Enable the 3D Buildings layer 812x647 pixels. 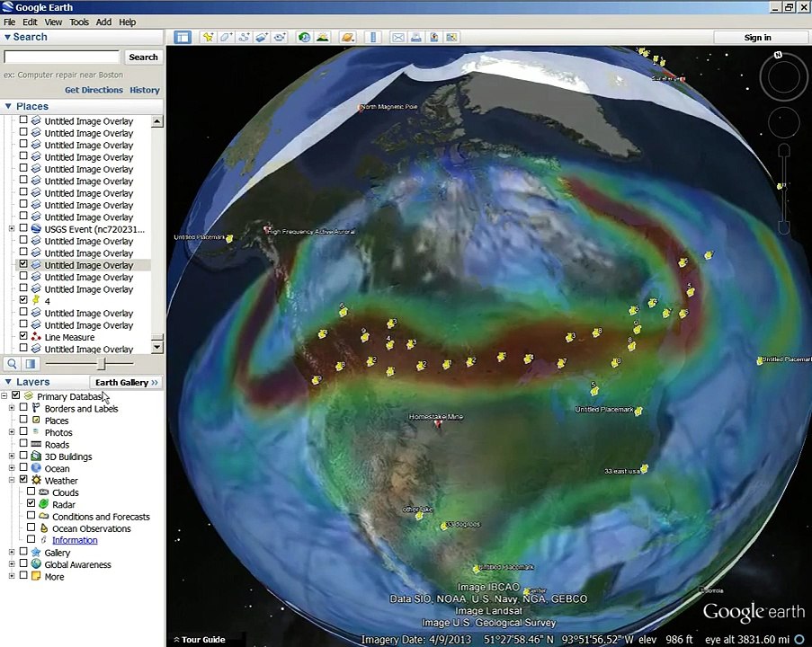click(x=23, y=456)
